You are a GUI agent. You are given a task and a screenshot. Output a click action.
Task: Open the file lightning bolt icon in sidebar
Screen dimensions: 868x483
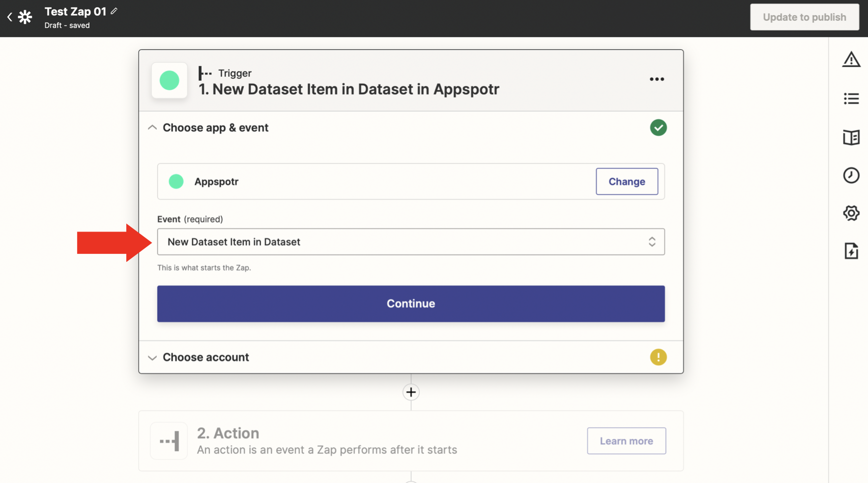(x=851, y=251)
